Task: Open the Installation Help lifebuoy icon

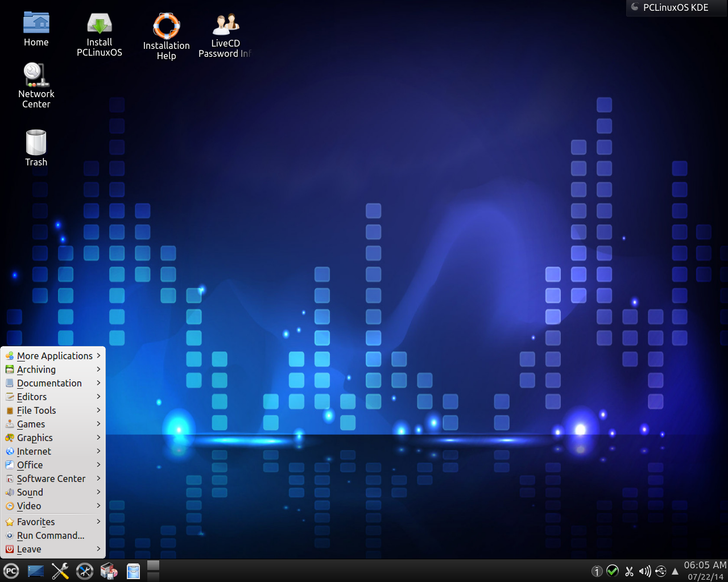Action: [166, 36]
